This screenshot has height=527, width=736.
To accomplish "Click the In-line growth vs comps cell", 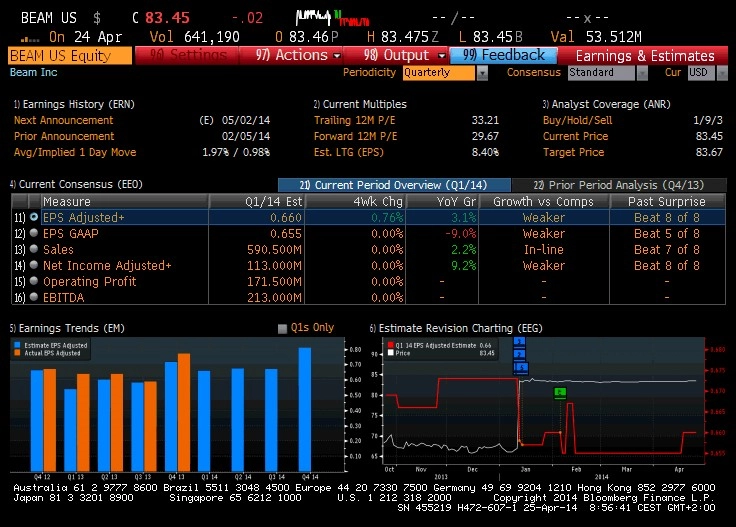I will click(x=544, y=249).
